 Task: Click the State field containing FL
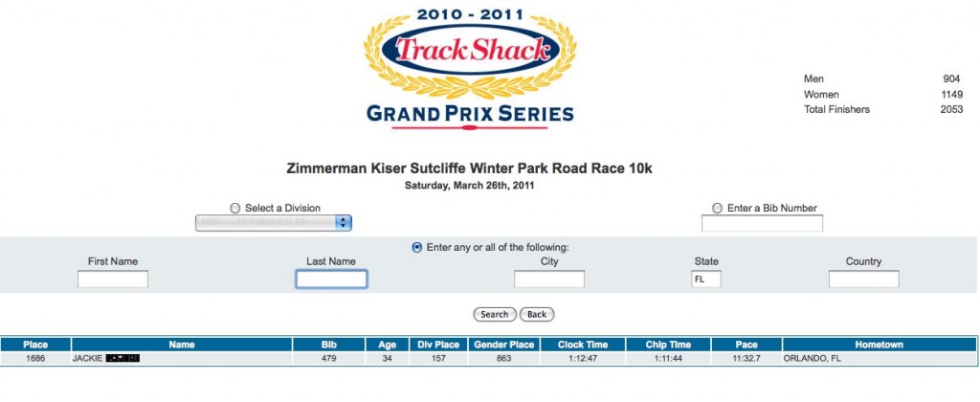coord(706,279)
